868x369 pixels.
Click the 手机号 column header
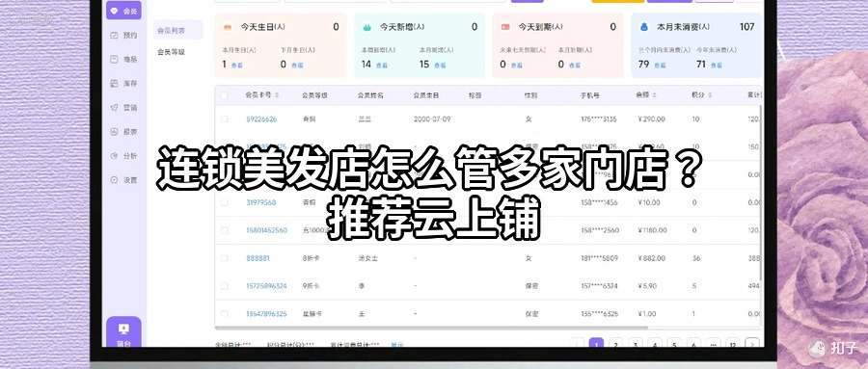point(590,95)
